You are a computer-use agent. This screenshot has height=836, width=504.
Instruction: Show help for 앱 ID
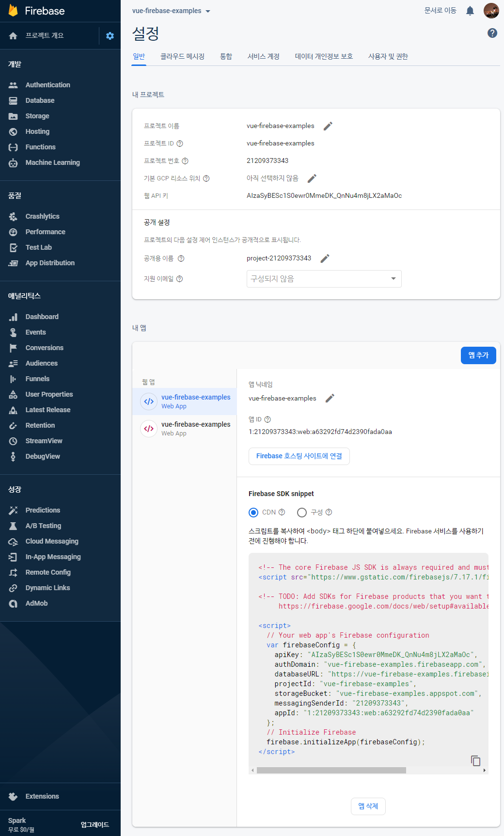268,419
